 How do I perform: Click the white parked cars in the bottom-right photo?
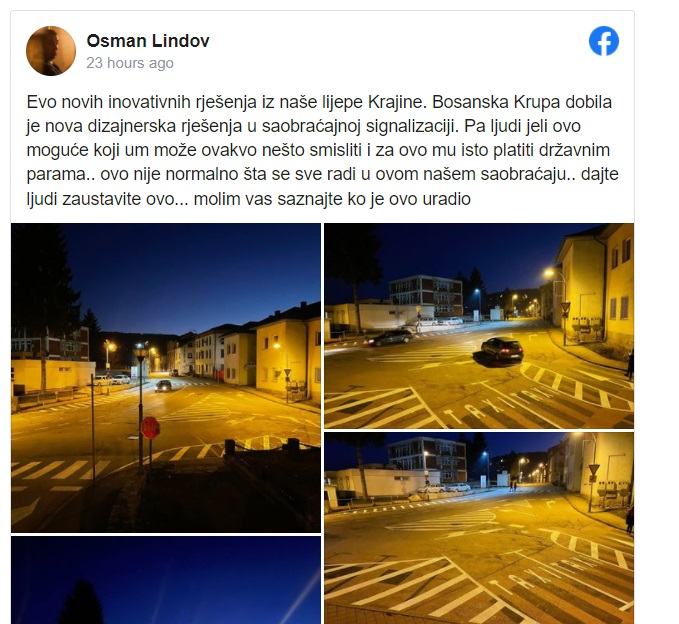point(445,488)
